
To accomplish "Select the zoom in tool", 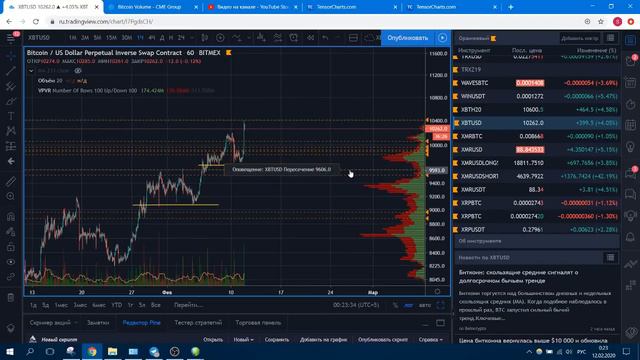I will pos(11,196).
